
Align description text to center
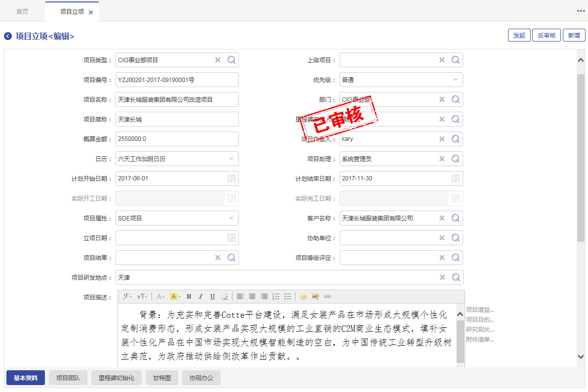click(x=252, y=297)
